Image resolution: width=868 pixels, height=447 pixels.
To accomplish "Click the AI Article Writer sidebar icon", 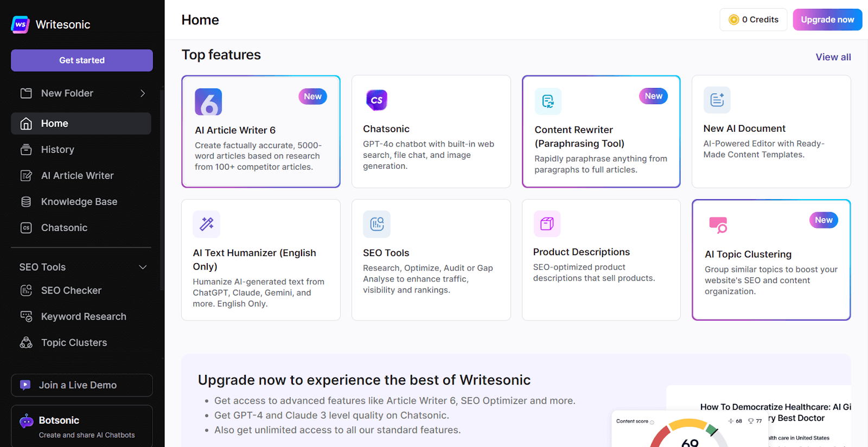I will tap(26, 176).
